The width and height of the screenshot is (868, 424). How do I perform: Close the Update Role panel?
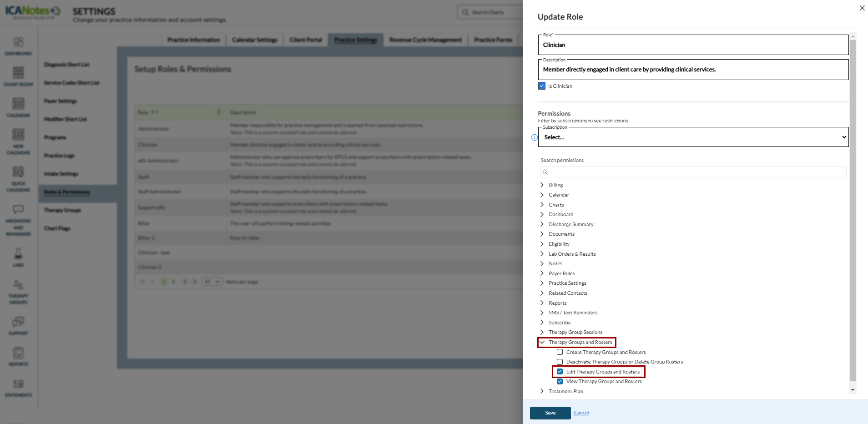click(x=862, y=8)
